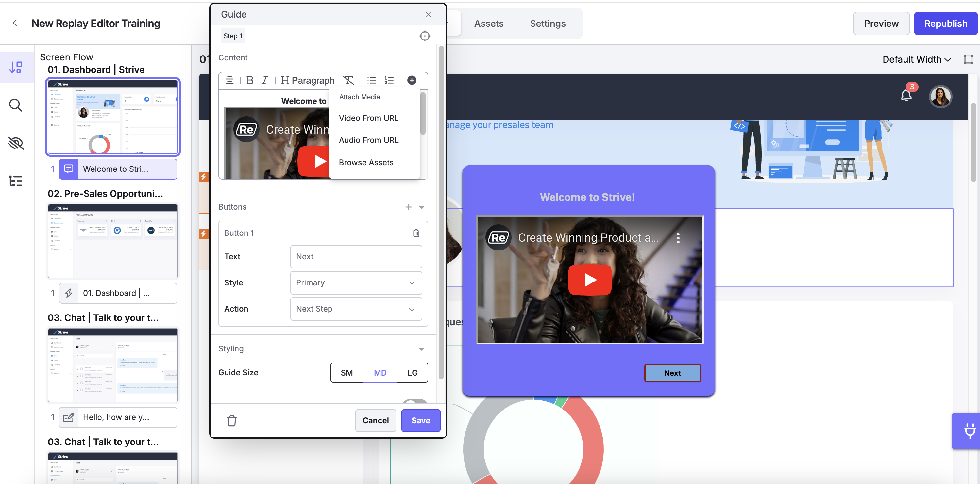
Task: Select the 01. Dashboard screen thumbnail
Action: [113, 117]
